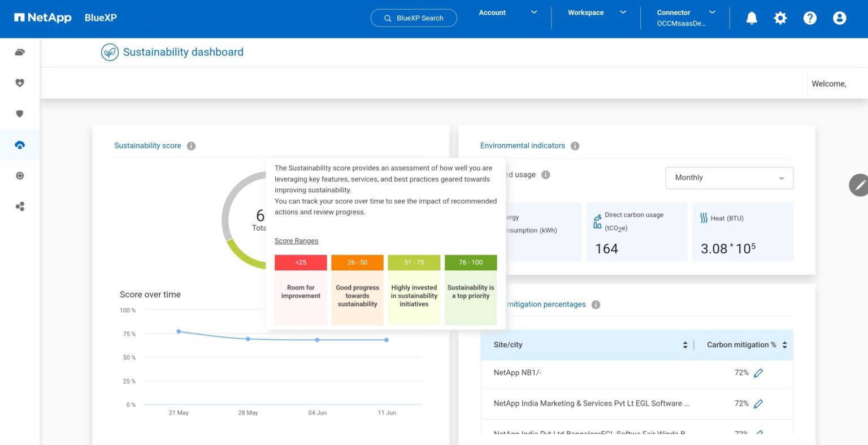The height and width of the screenshot is (445, 868).
Task: Open the user profile icon
Action: click(x=840, y=18)
